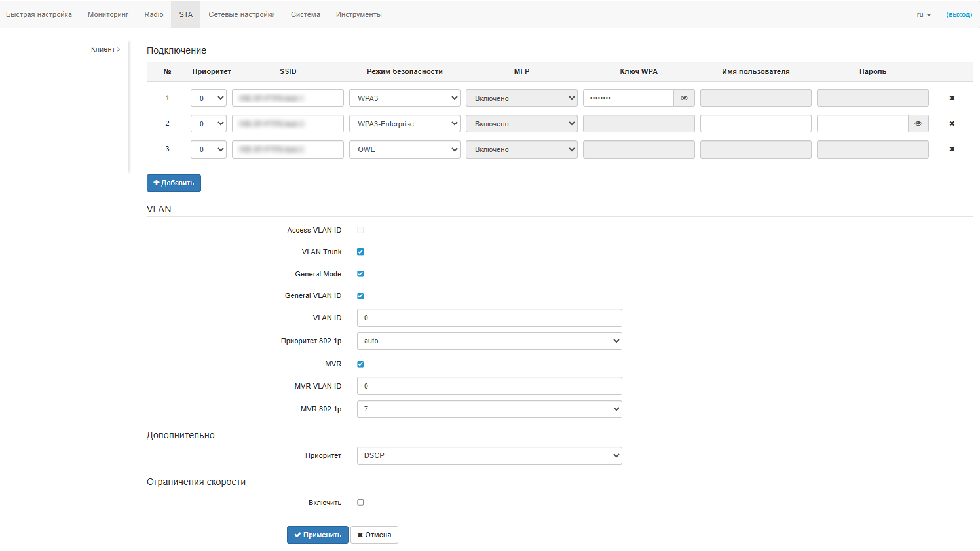The image size is (980, 551).
Task: Uncheck the General Mode checkbox
Action: click(360, 274)
